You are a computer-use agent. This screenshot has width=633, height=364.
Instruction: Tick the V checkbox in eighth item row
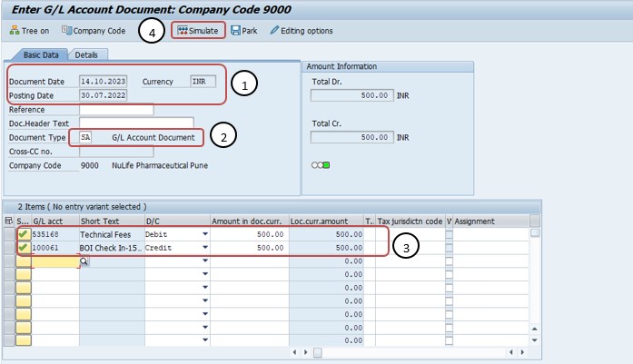pos(449,328)
